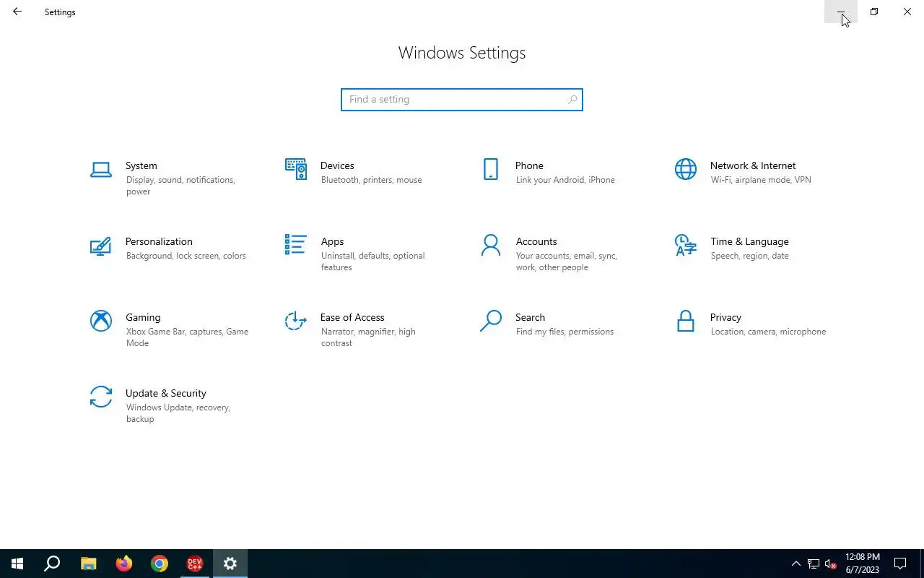Viewport: 924px width, 578px height.
Task: Open the Windows Start menu
Action: click(x=17, y=564)
